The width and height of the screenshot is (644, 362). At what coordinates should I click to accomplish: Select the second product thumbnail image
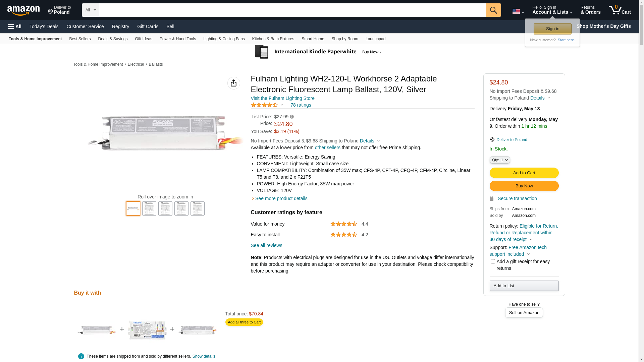click(x=149, y=208)
